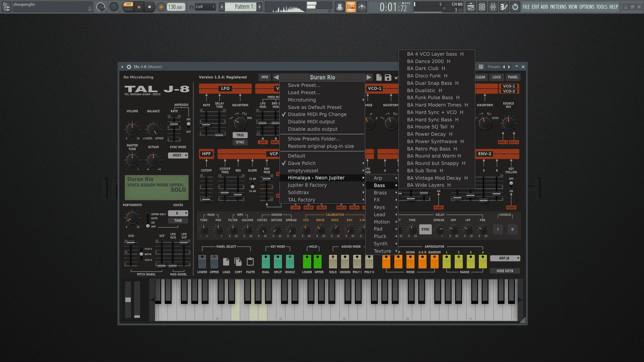Viewport: 644px width, 362px height.
Task: Click the LFO TRIG button
Action: 240,135
